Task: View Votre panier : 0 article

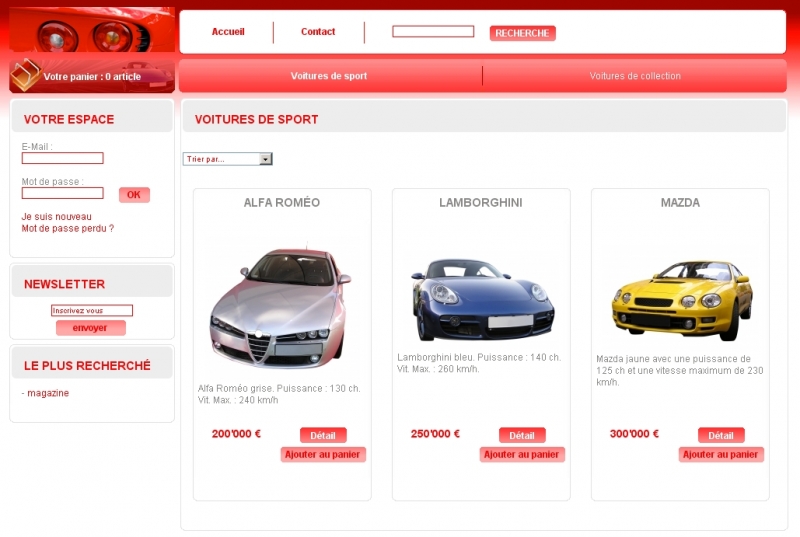Action: click(92, 76)
